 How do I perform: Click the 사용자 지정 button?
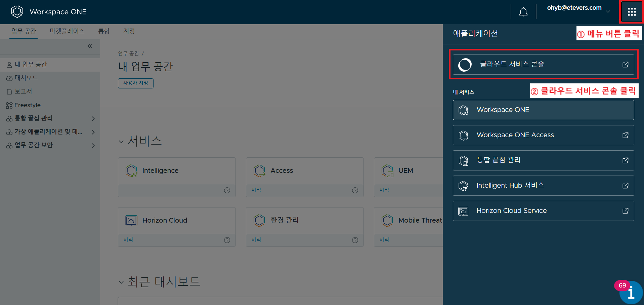(x=135, y=83)
